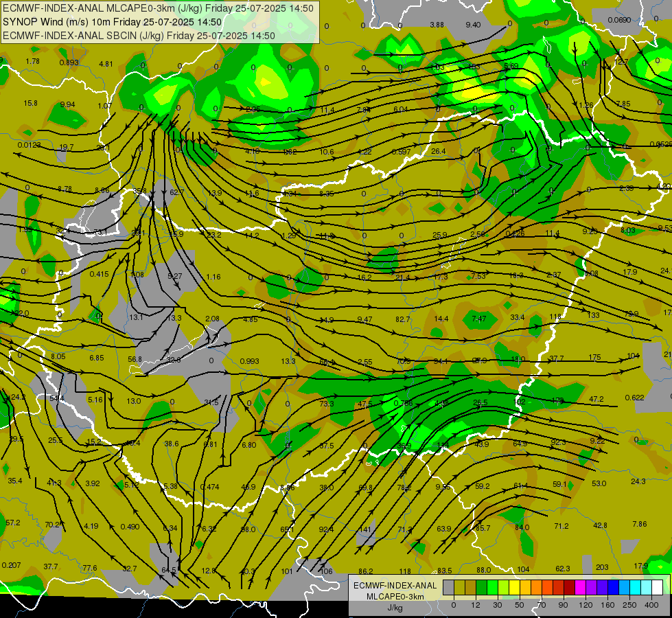Click the map value 15.8

(30, 103)
